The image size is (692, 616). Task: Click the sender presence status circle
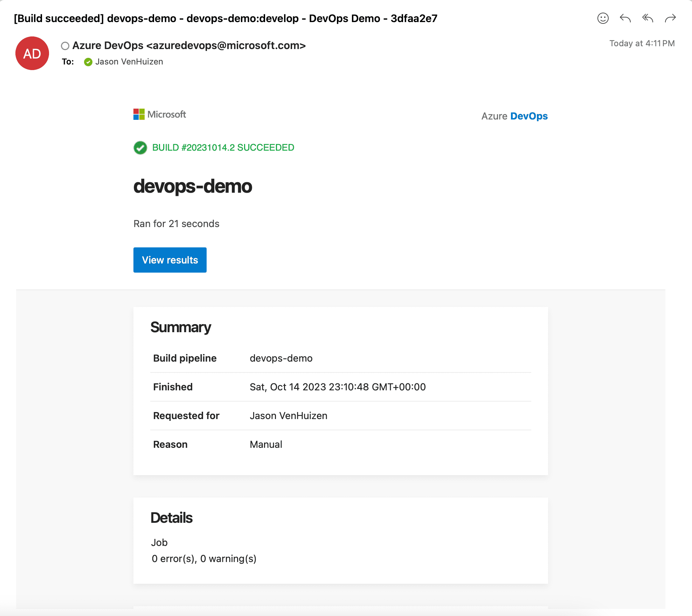(x=65, y=46)
